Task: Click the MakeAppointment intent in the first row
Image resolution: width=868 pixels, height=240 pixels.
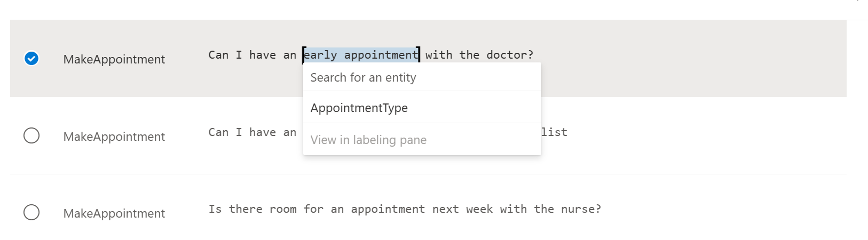Action: pyautogui.click(x=114, y=59)
